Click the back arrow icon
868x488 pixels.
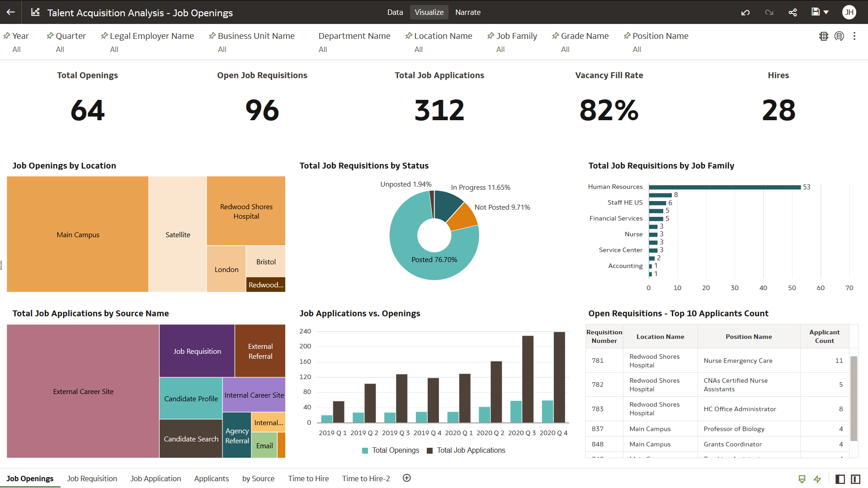pos(11,12)
